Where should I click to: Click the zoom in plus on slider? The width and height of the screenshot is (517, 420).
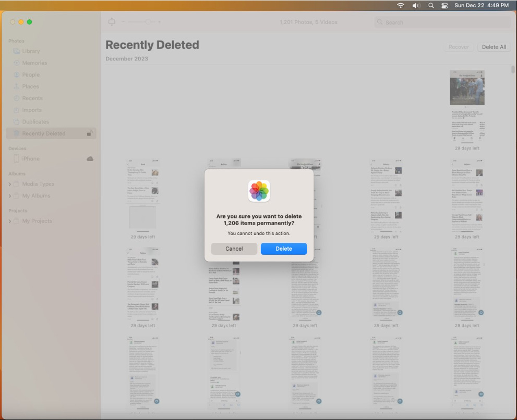159,22
